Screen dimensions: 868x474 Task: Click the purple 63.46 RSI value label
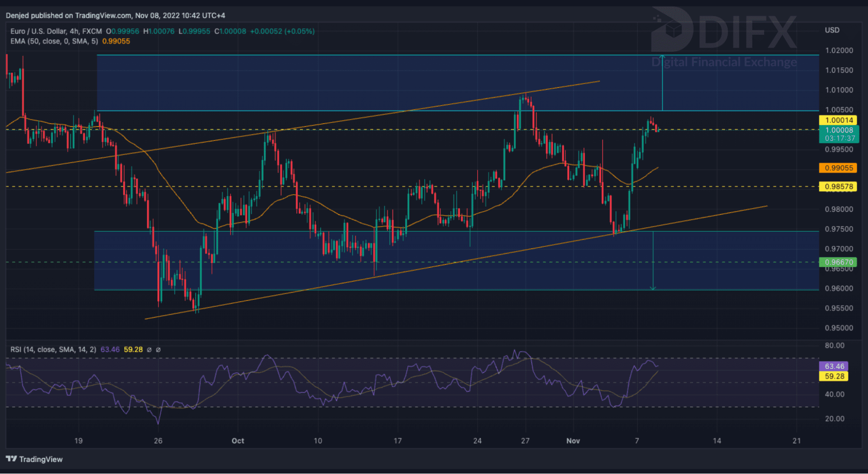pyautogui.click(x=834, y=366)
